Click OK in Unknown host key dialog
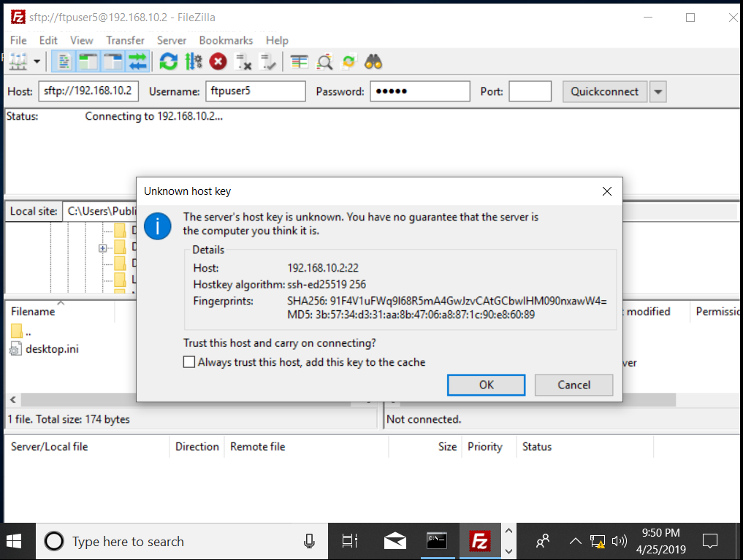 486,385
